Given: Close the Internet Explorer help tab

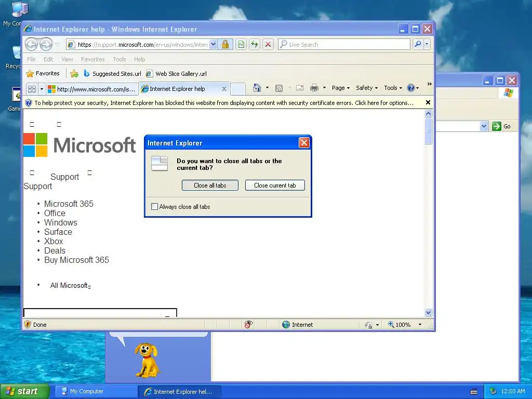Looking at the screenshot, I should 224,89.
